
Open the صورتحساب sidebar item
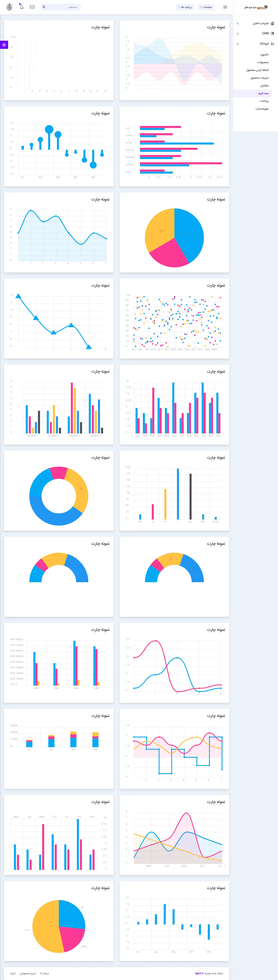[x=262, y=109]
